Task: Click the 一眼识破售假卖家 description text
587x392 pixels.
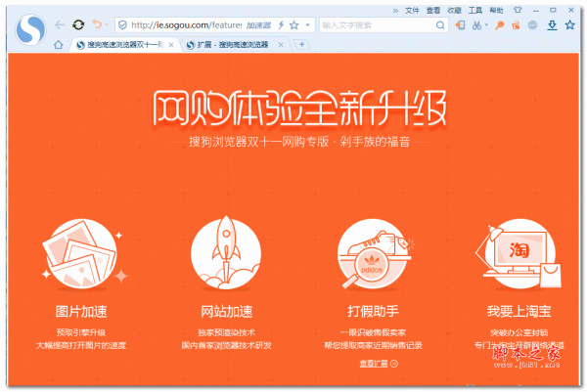Action: click(373, 332)
